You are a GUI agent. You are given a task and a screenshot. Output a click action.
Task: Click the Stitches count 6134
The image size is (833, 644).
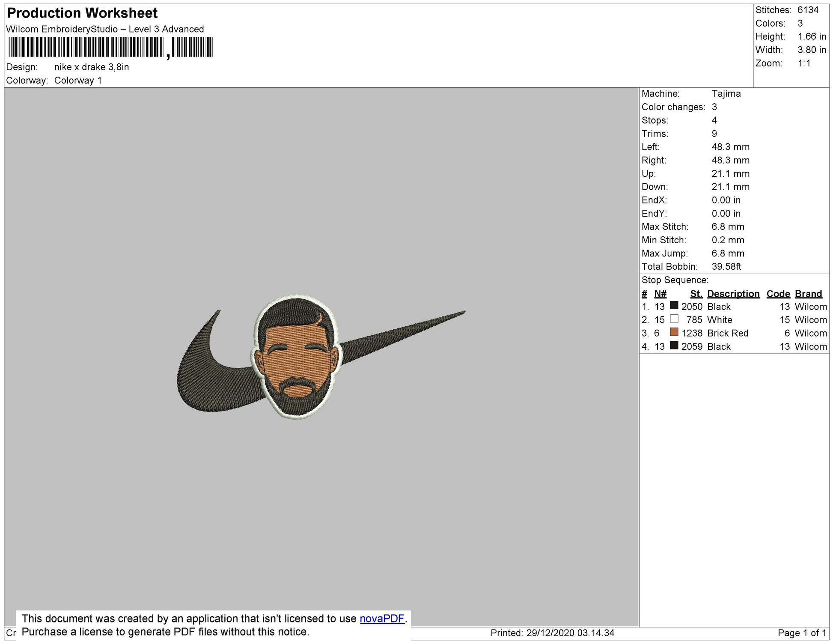[x=807, y=10]
